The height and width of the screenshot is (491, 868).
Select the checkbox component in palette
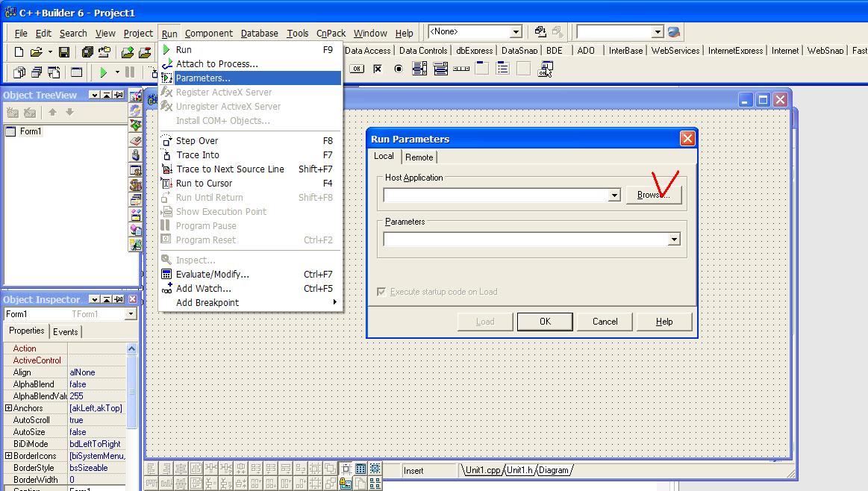point(378,69)
